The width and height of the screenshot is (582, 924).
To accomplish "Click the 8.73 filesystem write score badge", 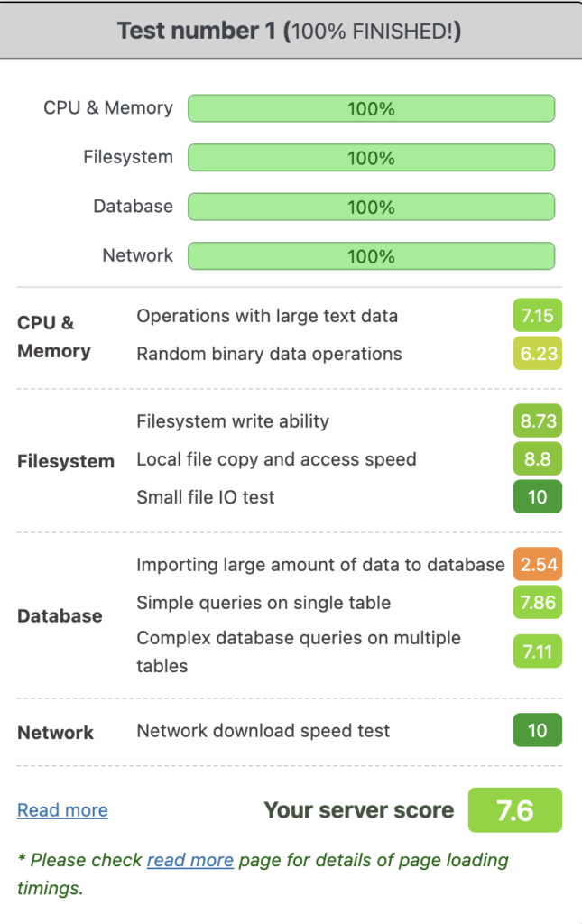I will pos(537,421).
